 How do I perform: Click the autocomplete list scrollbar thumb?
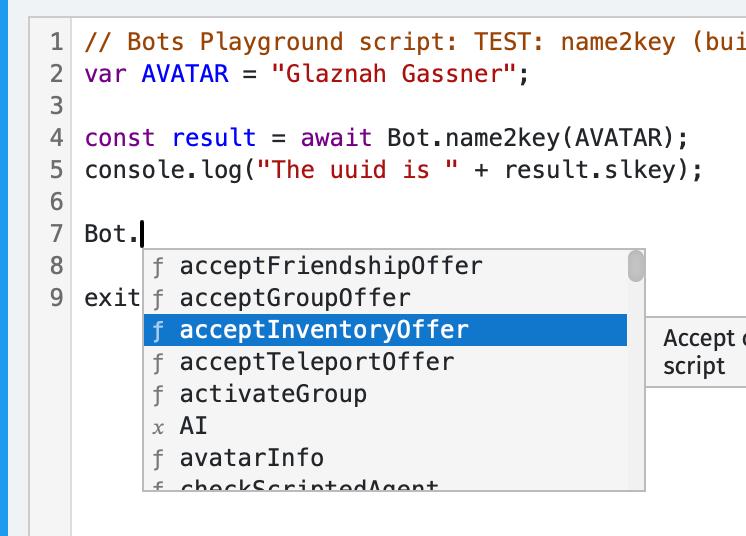point(635,266)
